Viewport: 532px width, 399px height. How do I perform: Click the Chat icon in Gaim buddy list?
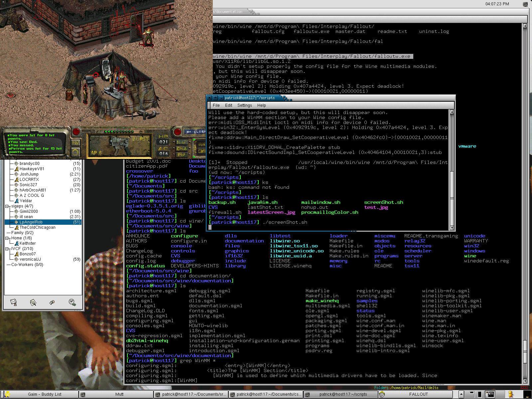52,302
